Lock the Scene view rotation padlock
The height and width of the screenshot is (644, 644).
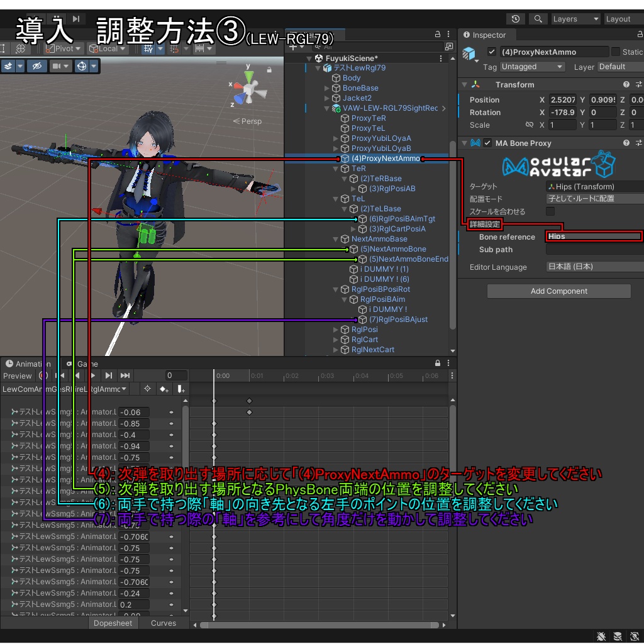click(x=269, y=70)
